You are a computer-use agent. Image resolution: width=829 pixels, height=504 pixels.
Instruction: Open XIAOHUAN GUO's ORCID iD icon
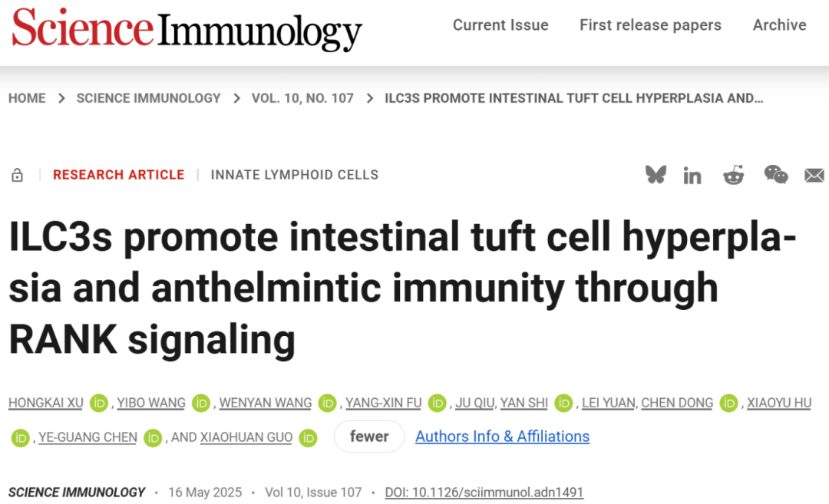tap(309, 438)
